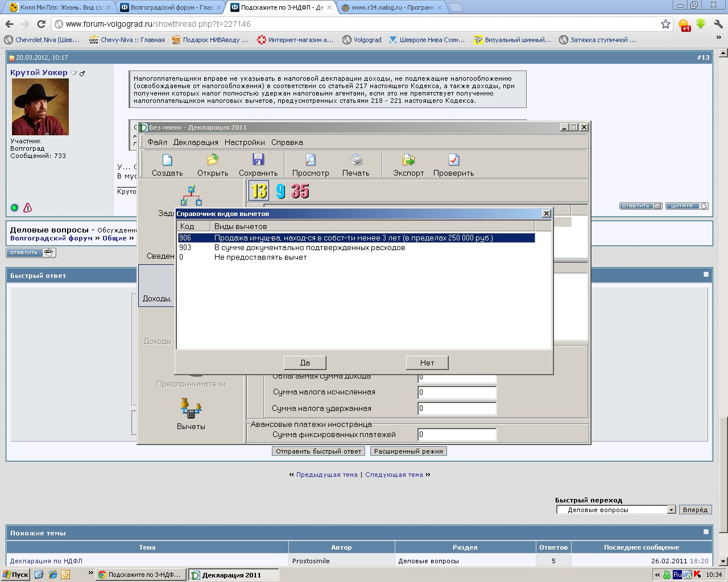Expand the quick launch overflow chevron

90,573
